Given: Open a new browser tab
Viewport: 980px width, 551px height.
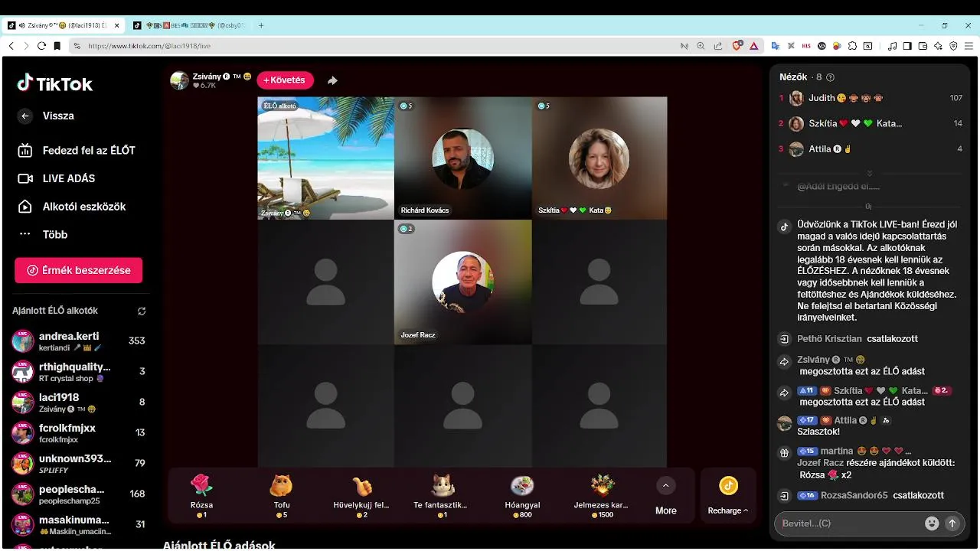Looking at the screenshot, I should (261, 25).
